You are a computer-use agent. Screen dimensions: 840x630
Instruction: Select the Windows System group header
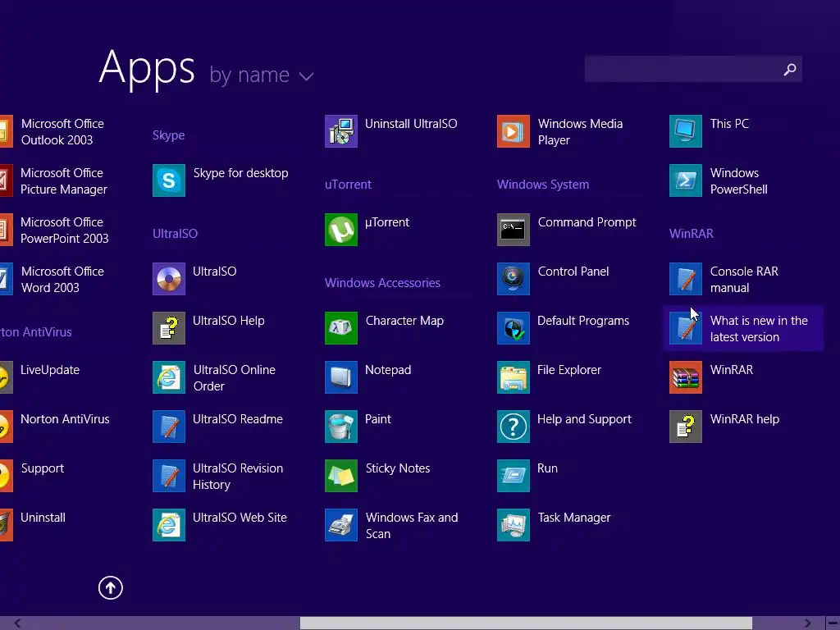point(543,185)
